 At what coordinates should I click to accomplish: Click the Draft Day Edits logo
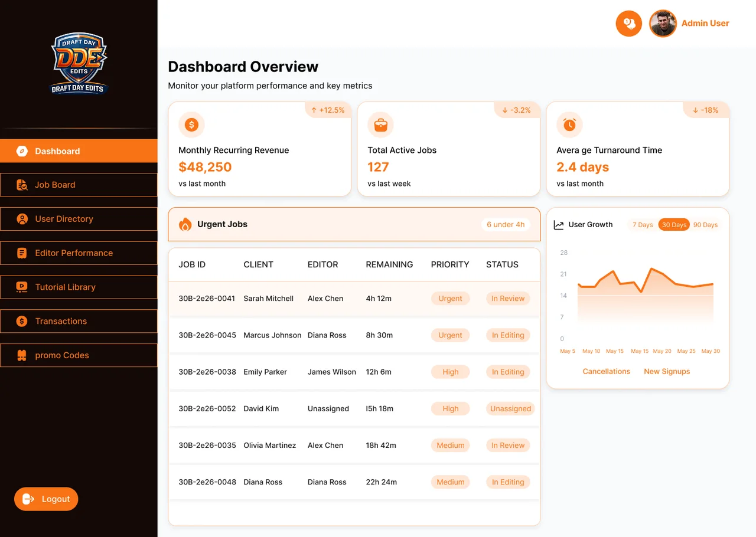tap(79, 64)
